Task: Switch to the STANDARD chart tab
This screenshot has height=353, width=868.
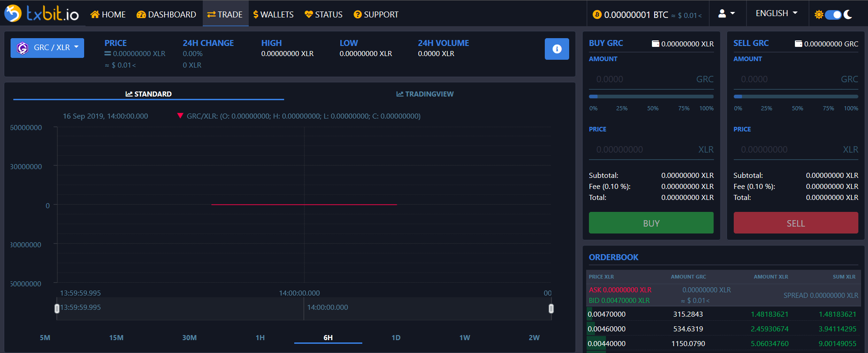Action: (148, 94)
